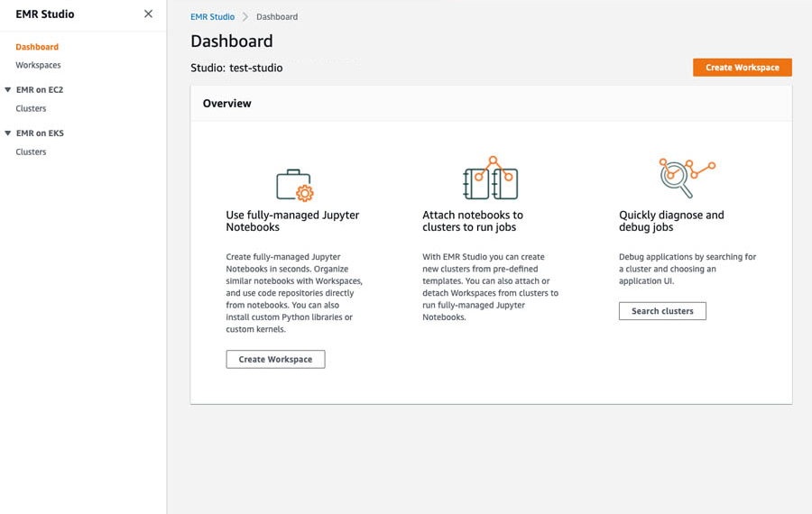Go to Workspaces in sidebar

38,65
